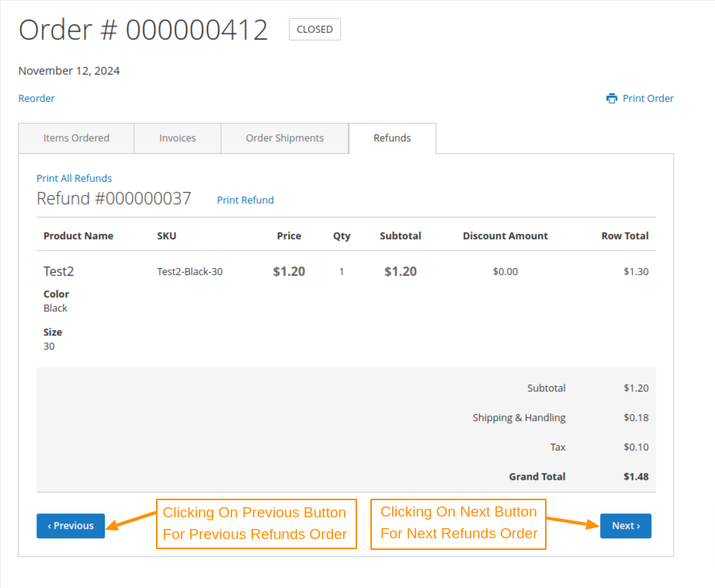Click the Order # 000000412 title
715x588 pixels.
coord(144,30)
